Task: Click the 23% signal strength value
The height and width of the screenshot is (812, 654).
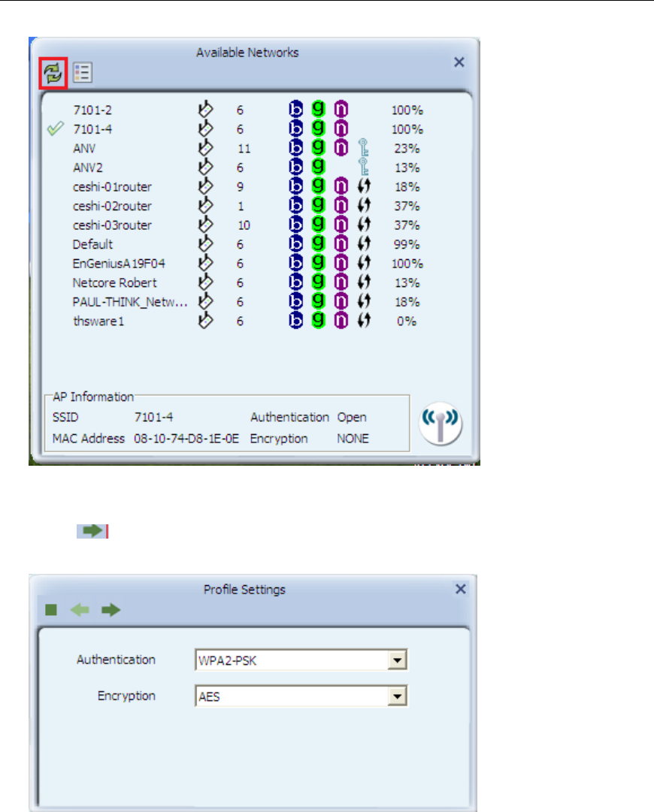Action: click(x=407, y=149)
